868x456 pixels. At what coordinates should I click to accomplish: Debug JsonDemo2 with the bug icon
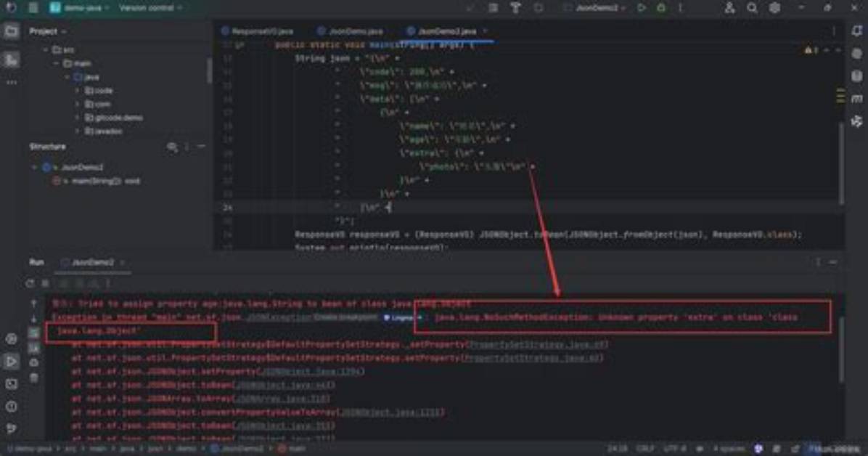point(661,8)
